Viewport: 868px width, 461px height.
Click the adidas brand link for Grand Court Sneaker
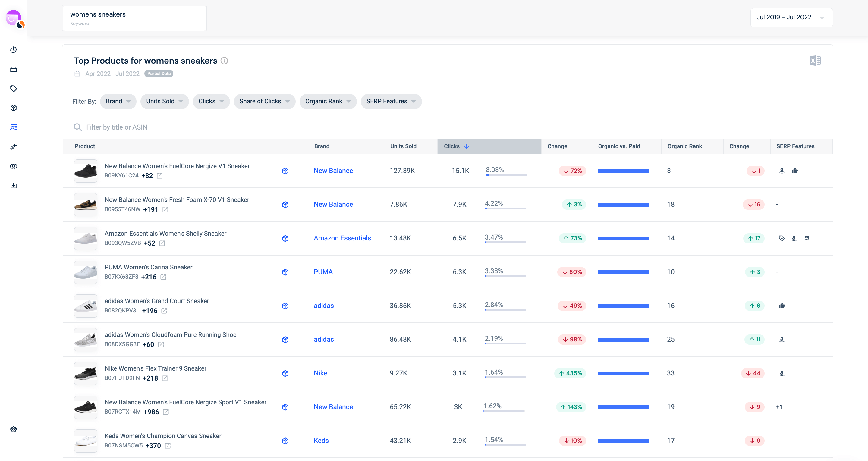(324, 306)
